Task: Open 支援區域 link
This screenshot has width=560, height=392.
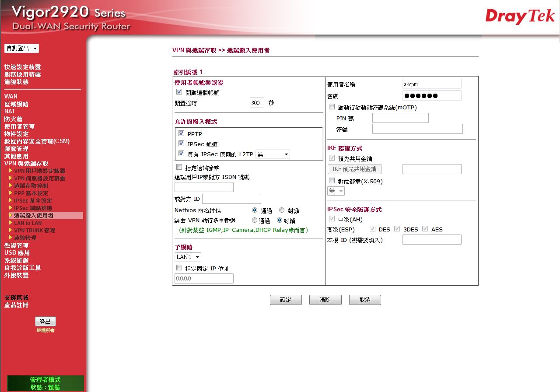Action: pyautogui.click(x=17, y=297)
